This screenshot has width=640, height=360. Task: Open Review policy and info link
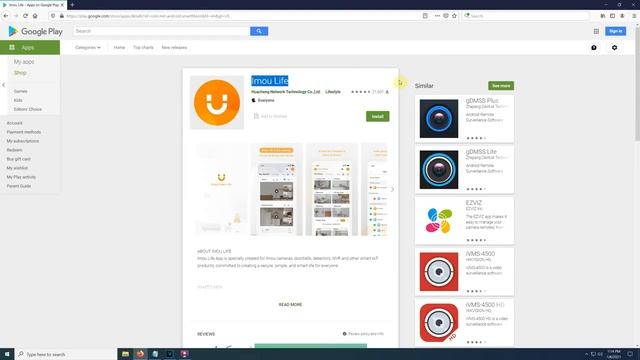(363, 334)
